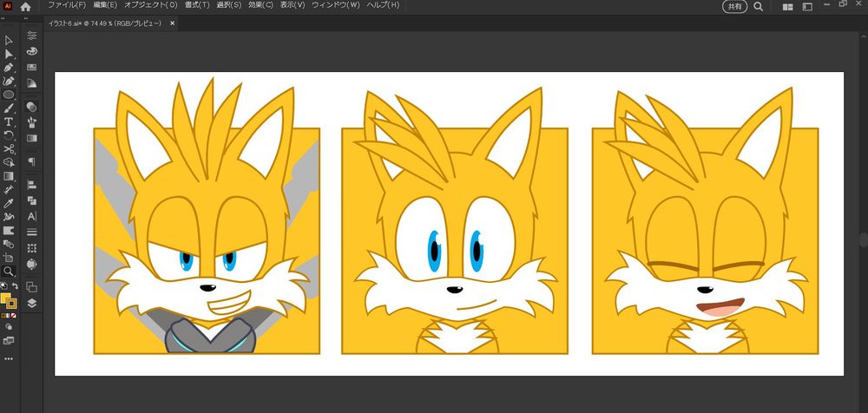Select the Warp tool
This screenshot has height=413, width=868.
(9, 217)
